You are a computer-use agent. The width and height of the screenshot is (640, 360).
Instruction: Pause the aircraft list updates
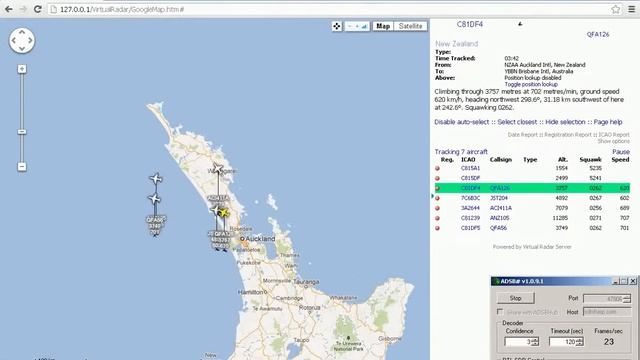point(621,152)
